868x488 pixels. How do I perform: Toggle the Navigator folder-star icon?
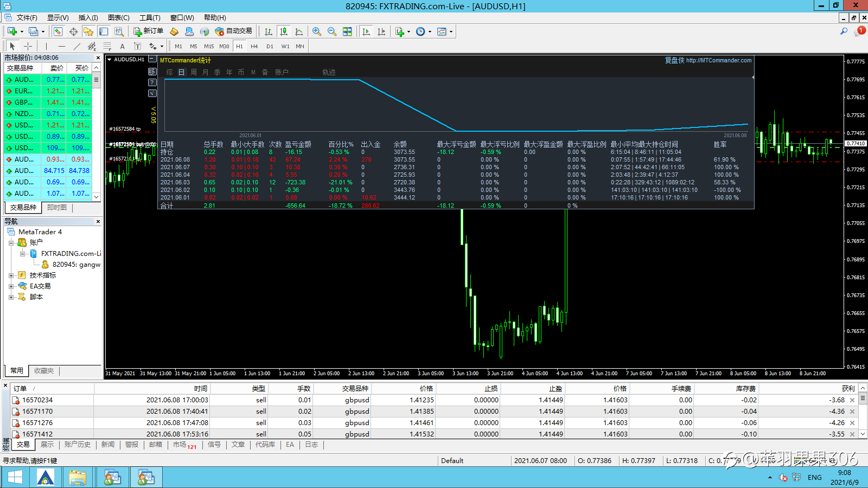88,31
